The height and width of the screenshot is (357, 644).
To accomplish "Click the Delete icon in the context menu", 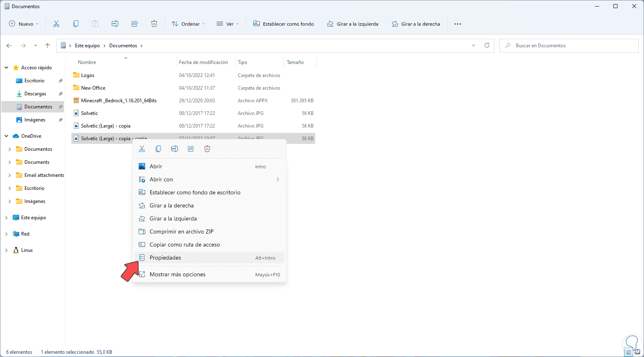I will coord(207,149).
